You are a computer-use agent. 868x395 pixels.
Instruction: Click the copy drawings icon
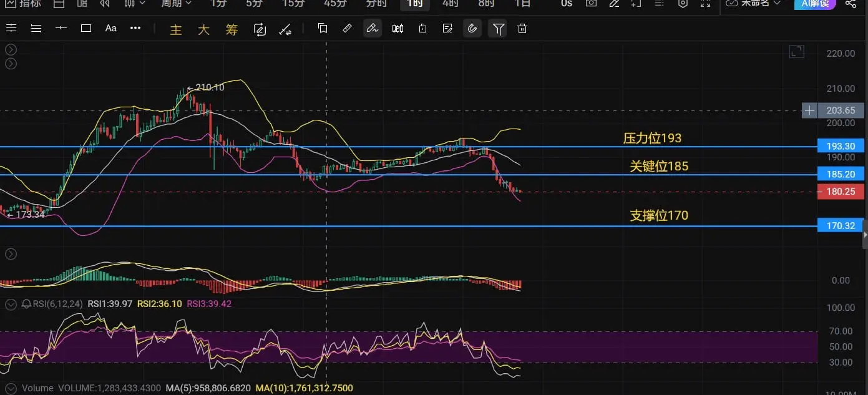(323, 28)
